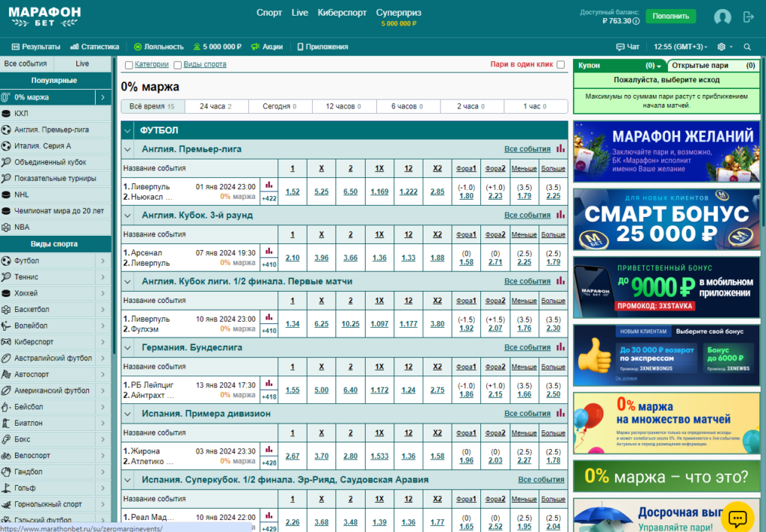Open Все события link for Англия. Премьер-лига
The image size is (766, 532).
[527, 149]
